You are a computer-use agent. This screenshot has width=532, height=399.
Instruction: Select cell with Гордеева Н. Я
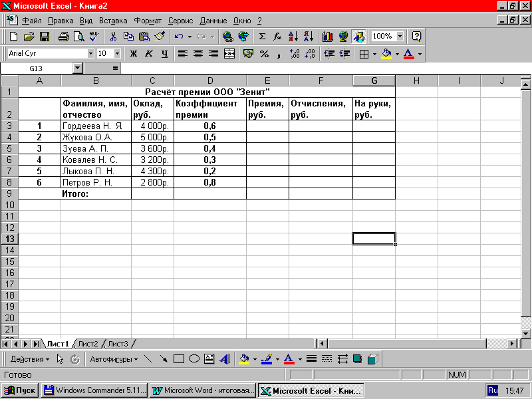(96, 126)
